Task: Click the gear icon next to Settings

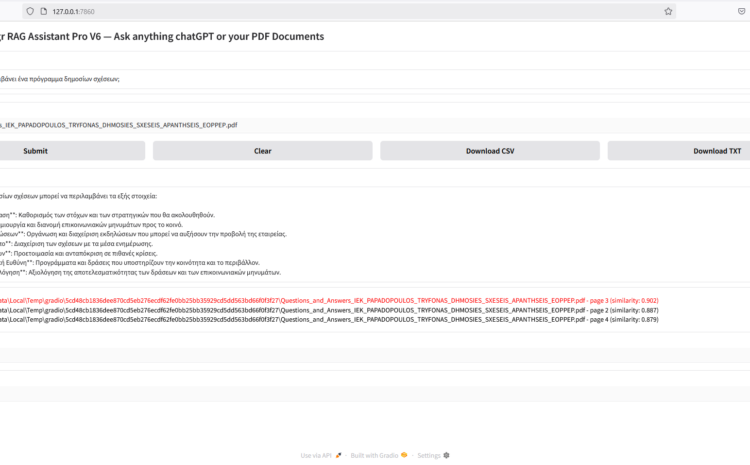Action: pyautogui.click(x=446, y=455)
